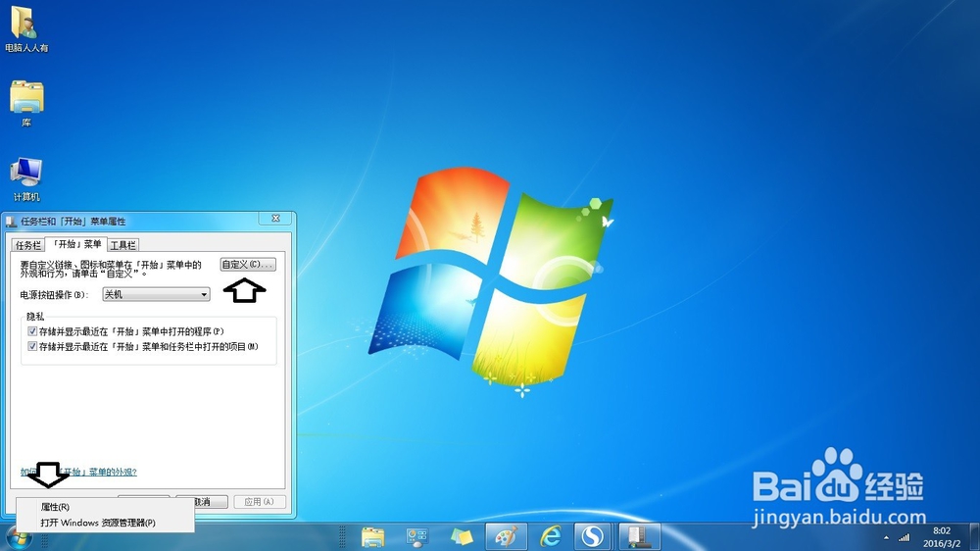Switch to taskbar properties window on taskbar

coord(639,537)
